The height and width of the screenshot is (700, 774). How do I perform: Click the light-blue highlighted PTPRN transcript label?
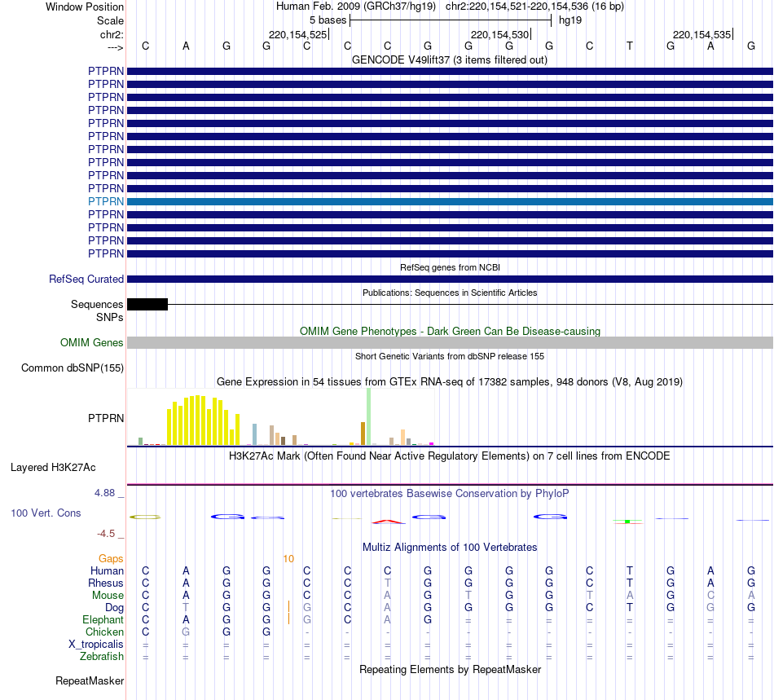pos(106,201)
